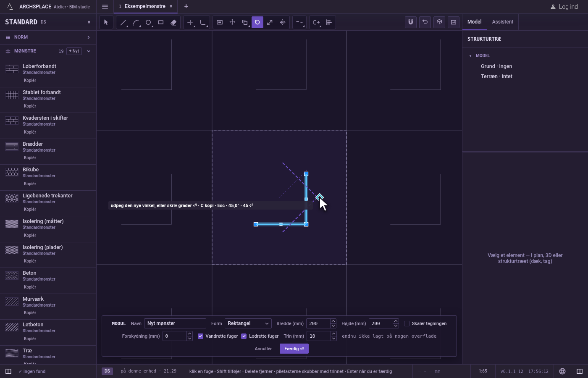Click the Navn input field

(x=175, y=323)
